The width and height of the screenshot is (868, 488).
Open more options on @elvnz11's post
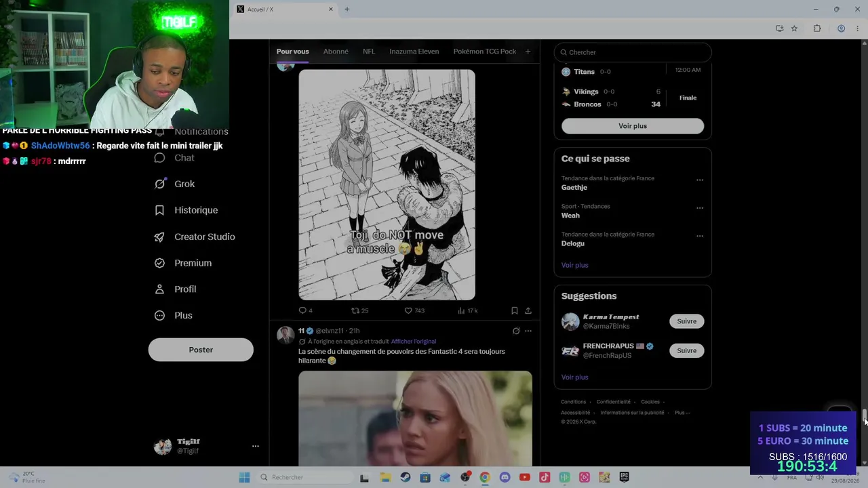528,331
